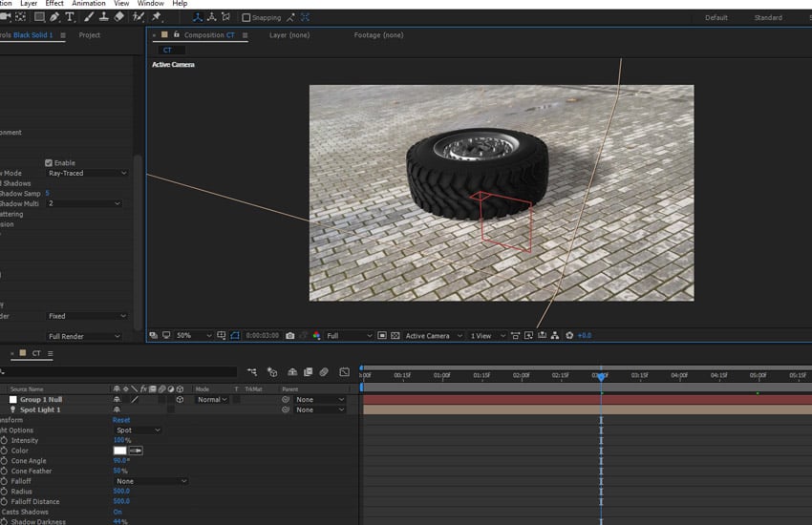
Task: Toggle the Snapping checkbox
Action: click(246, 17)
